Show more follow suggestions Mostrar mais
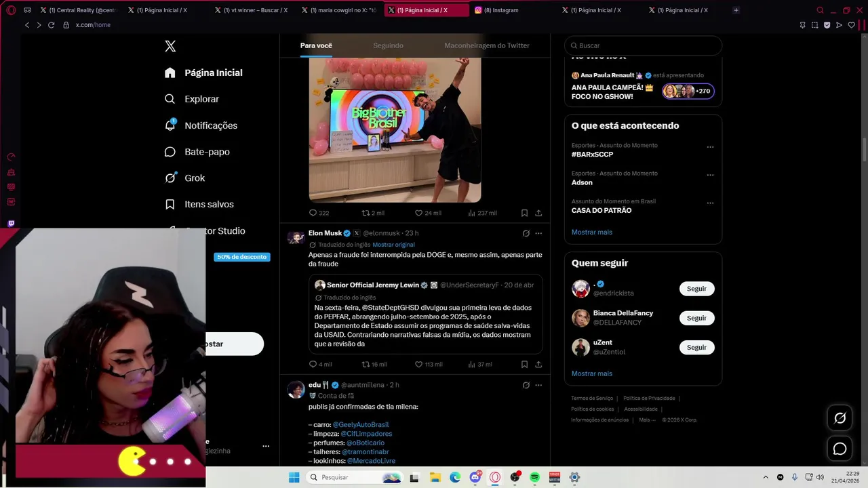The image size is (868, 488). point(591,373)
